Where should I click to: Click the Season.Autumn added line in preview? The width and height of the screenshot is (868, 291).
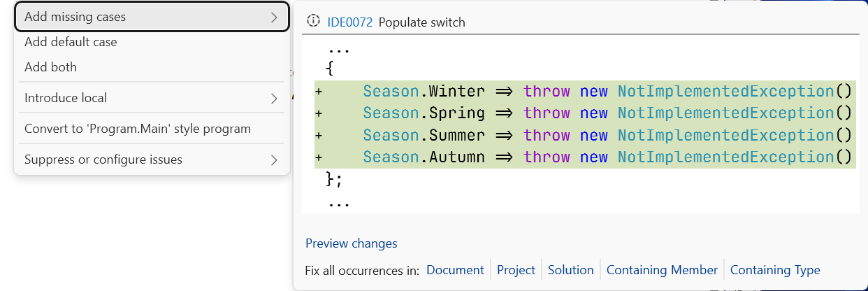click(585, 157)
